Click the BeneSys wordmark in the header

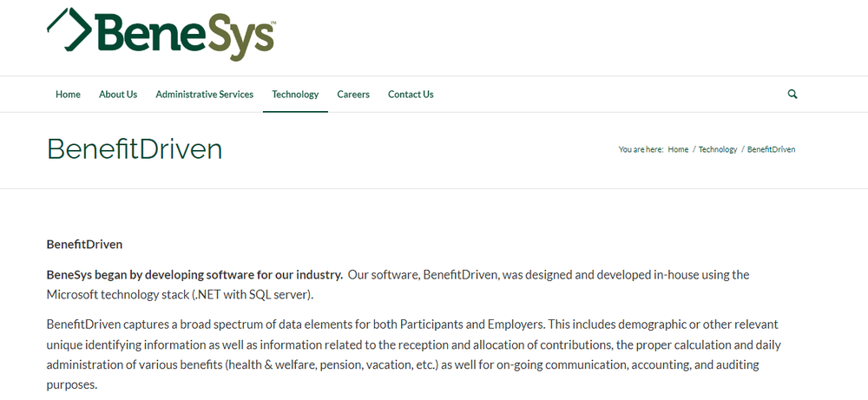point(186,33)
